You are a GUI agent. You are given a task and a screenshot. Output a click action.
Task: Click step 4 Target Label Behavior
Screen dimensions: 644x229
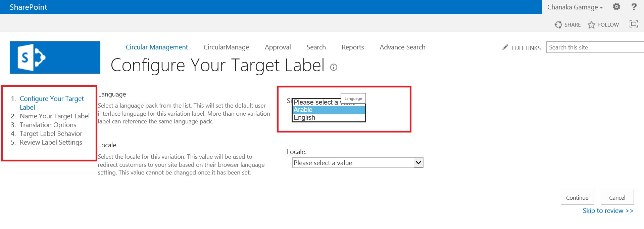[51, 133]
